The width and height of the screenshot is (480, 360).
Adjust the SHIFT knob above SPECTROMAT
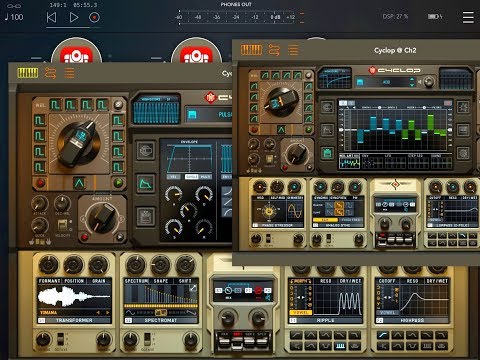pyautogui.click(x=185, y=265)
